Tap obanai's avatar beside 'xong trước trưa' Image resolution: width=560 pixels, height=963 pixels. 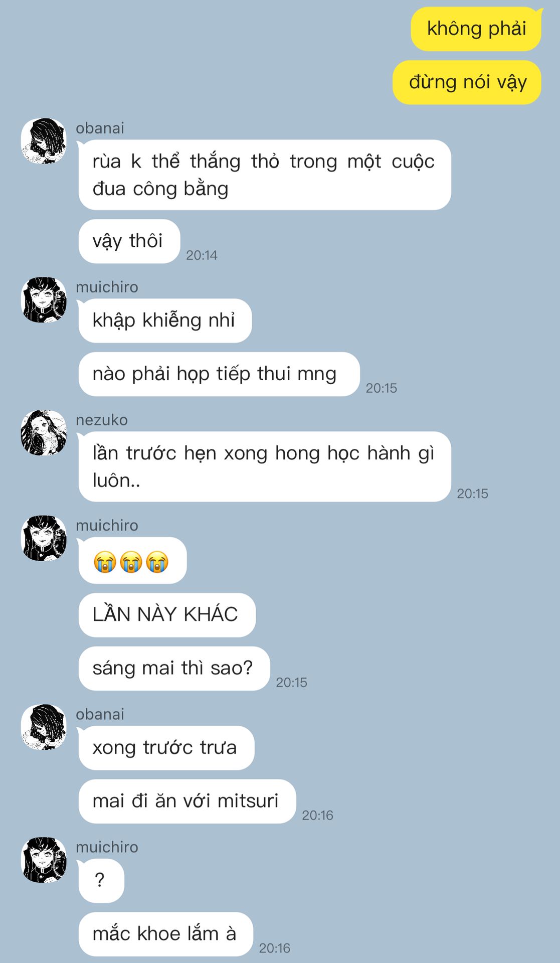pos(44,727)
